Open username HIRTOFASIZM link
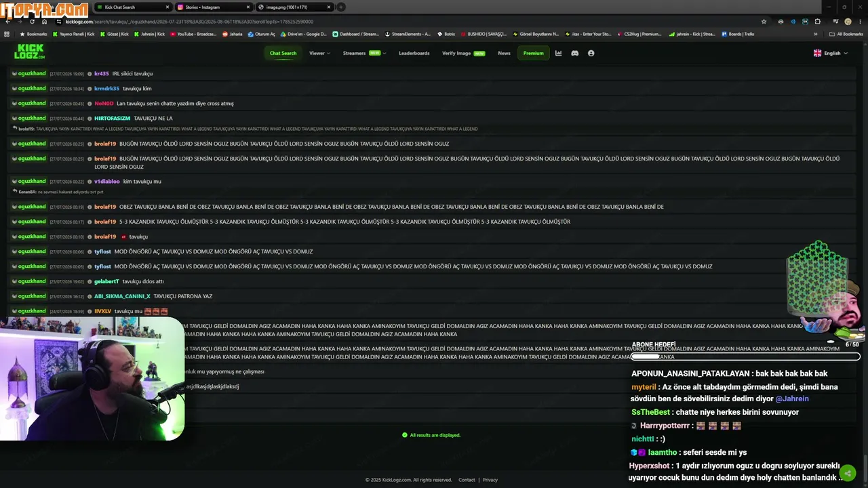868x488 pixels. tap(112, 119)
